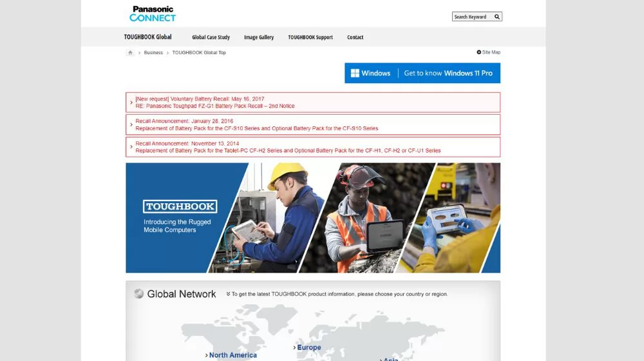Open TOUGHBOOK Global menu item
The width and height of the screenshot is (644, 361).
(148, 37)
